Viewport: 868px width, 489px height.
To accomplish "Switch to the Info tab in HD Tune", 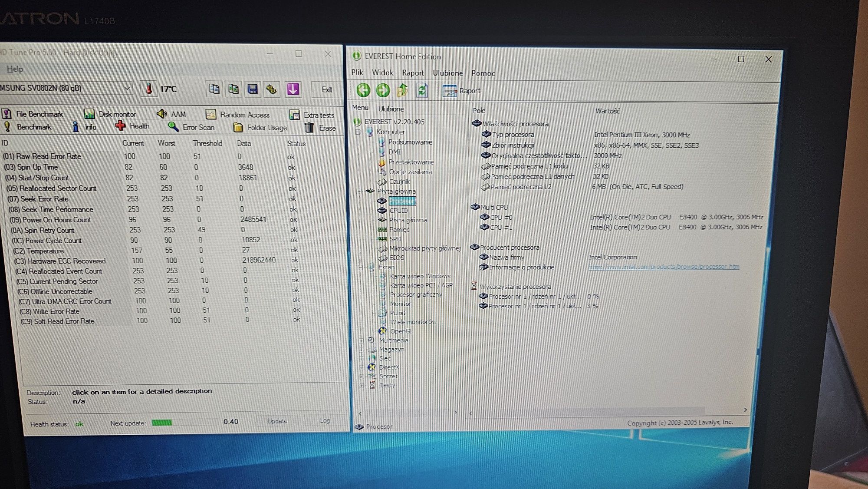I will click(x=85, y=127).
